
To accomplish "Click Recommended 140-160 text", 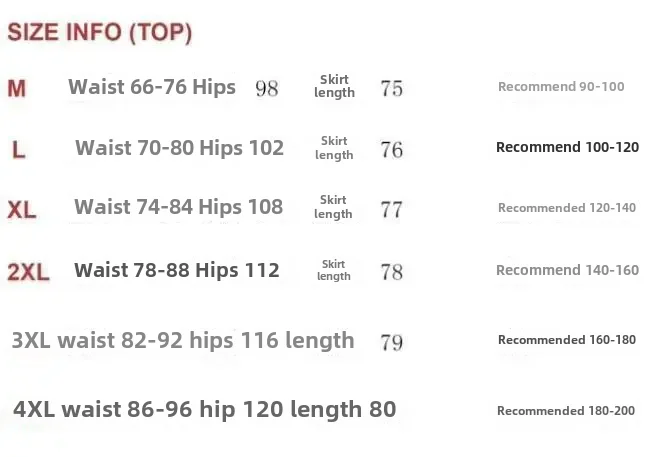I will pos(567,270).
